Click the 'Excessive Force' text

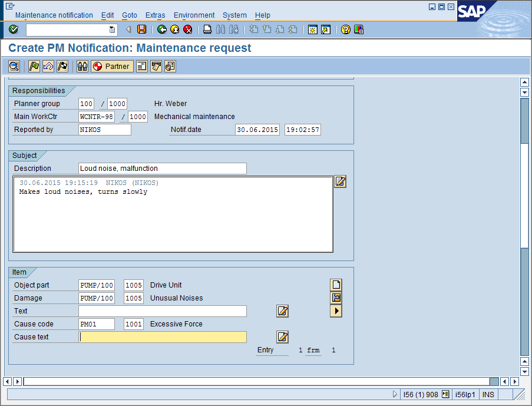pyautogui.click(x=176, y=324)
